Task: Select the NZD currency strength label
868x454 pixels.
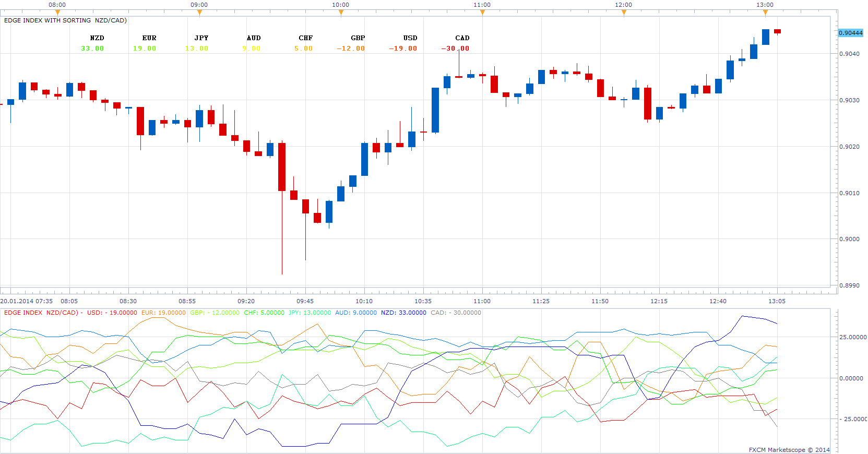Action: (97, 38)
